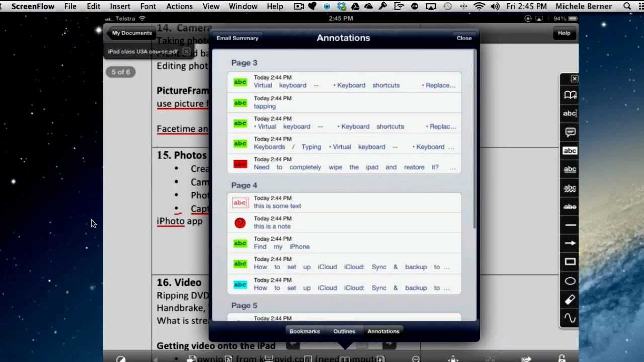Select the straight line drawing tool
The image size is (644, 362).
coord(570,225)
